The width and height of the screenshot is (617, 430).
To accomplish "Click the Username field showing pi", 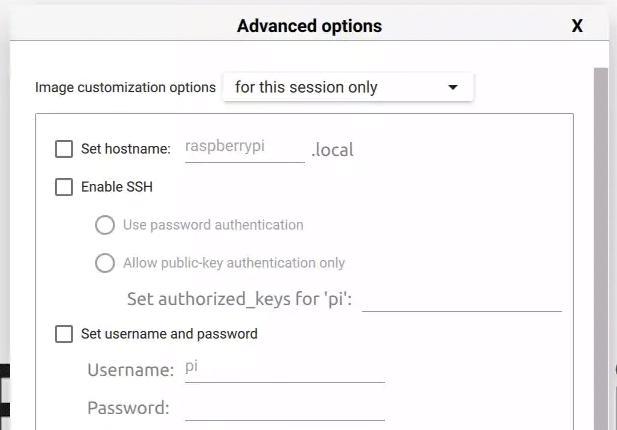I will (x=284, y=369).
